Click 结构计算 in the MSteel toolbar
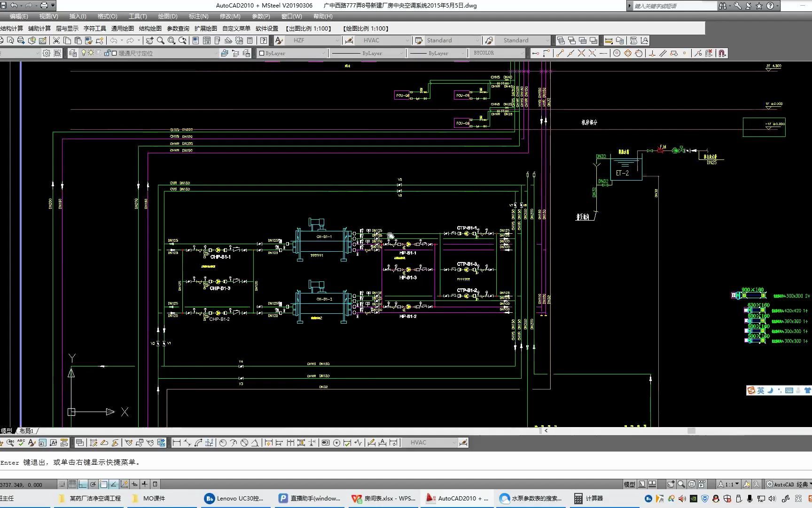 [11, 29]
